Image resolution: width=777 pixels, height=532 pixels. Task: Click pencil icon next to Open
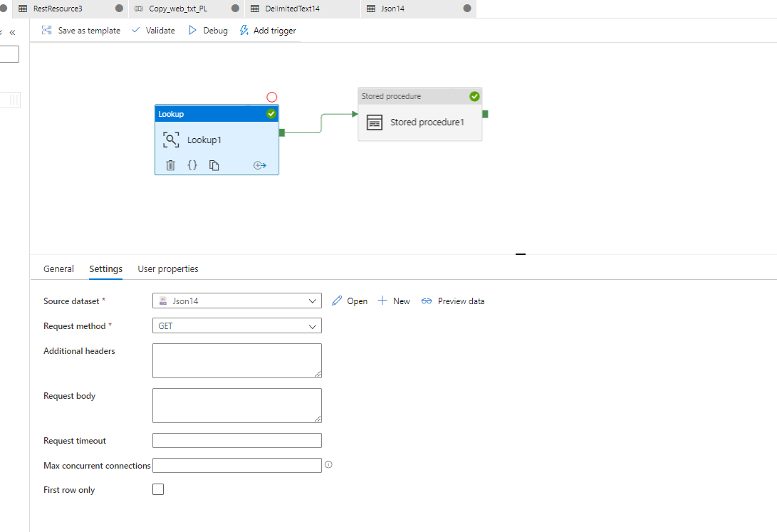(x=337, y=301)
